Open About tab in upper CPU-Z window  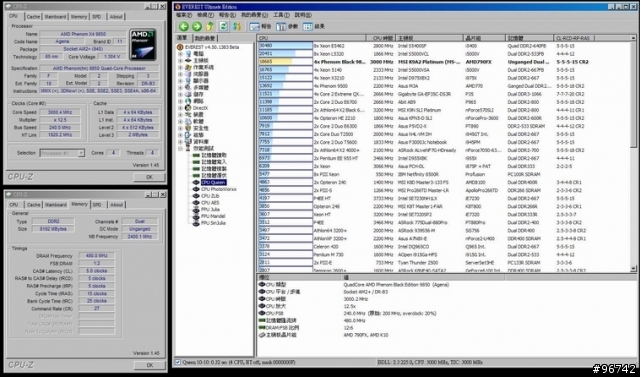point(116,17)
